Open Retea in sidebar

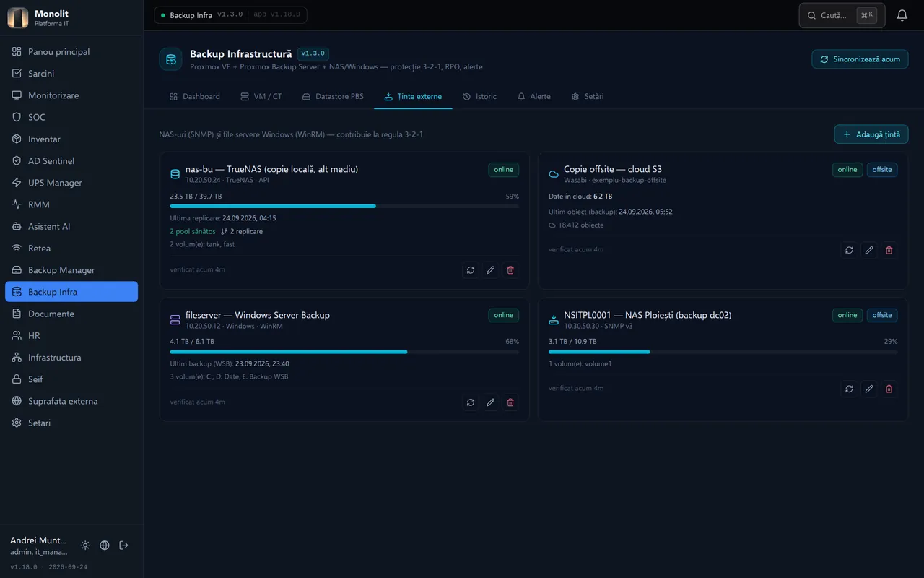[x=71, y=249]
